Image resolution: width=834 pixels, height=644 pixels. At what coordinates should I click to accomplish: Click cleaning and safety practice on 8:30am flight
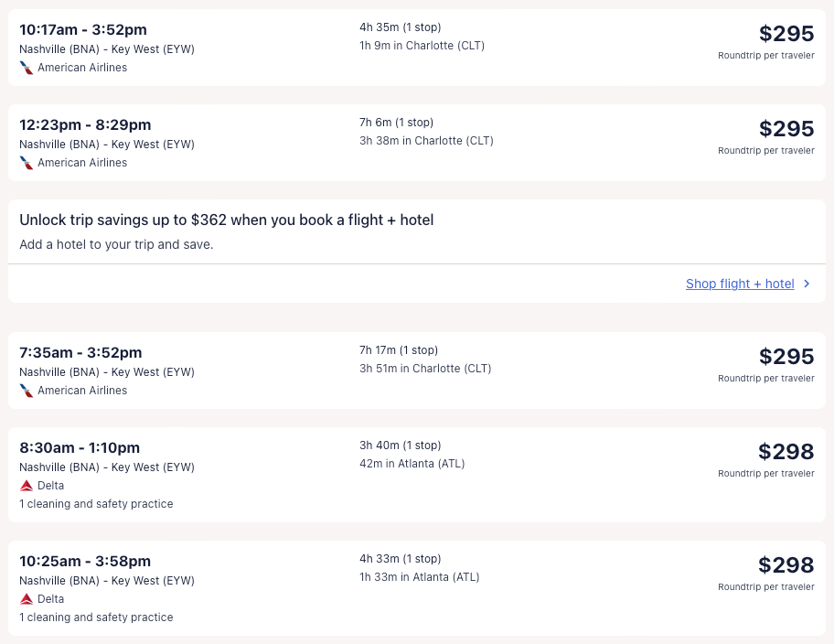[x=96, y=504]
